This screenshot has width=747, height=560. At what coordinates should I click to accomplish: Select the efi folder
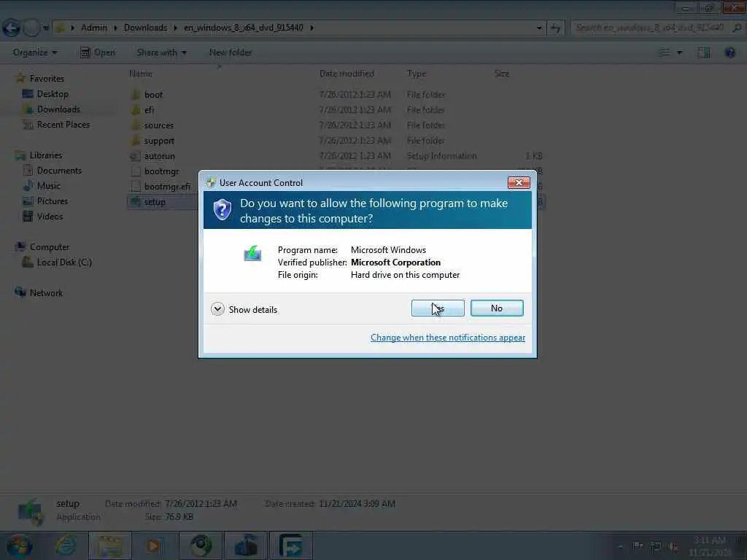[149, 110]
